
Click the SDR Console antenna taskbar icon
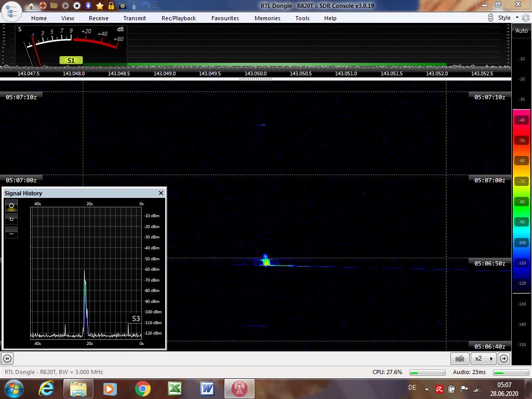[x=239, y=389]
